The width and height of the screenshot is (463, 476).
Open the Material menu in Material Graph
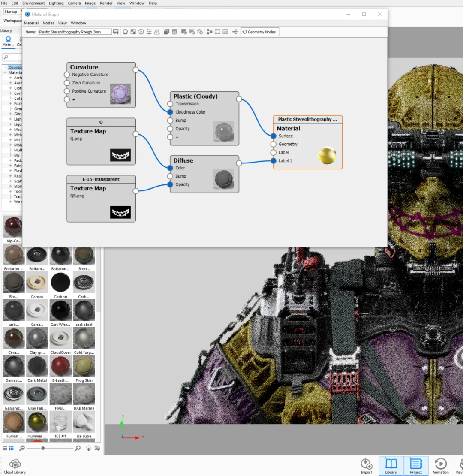coord(31,23)
